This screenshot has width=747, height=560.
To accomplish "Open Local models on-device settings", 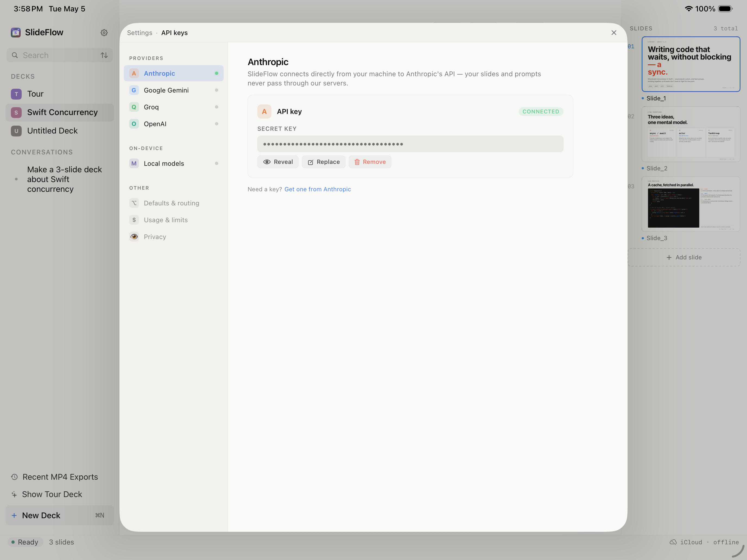I will pyautogui.click(x=173, y=163).
